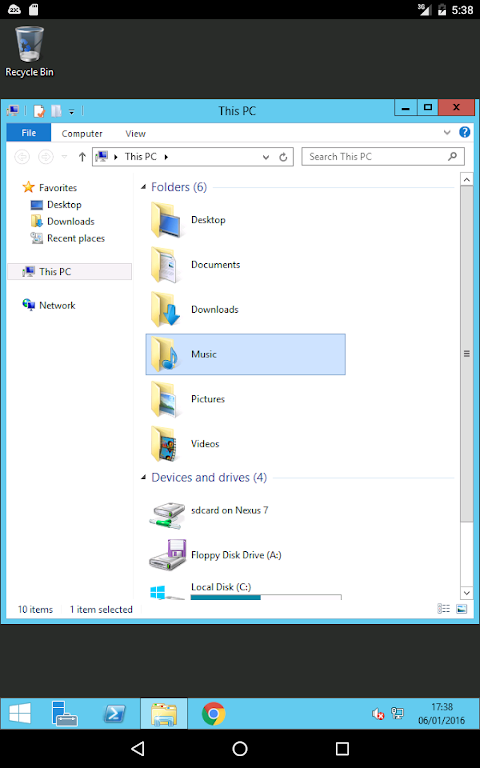Open the Customize Quick Access Toolbar dropdown

(x=72, y=112)
